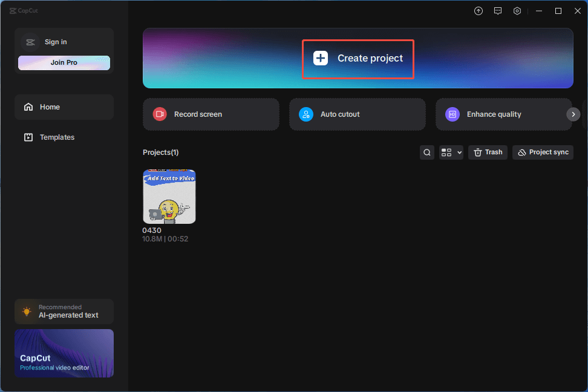588x392 pixels.
Task: Expand the hidden tools carousel chevron
Action: click(x=572, y=114)
